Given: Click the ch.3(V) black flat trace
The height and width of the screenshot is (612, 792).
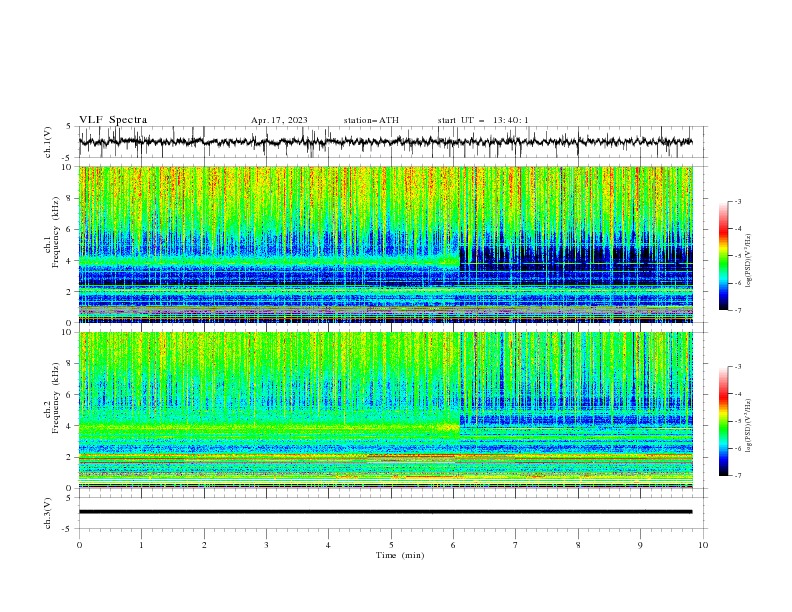Looking at the screenshot, I should point(385,512).
